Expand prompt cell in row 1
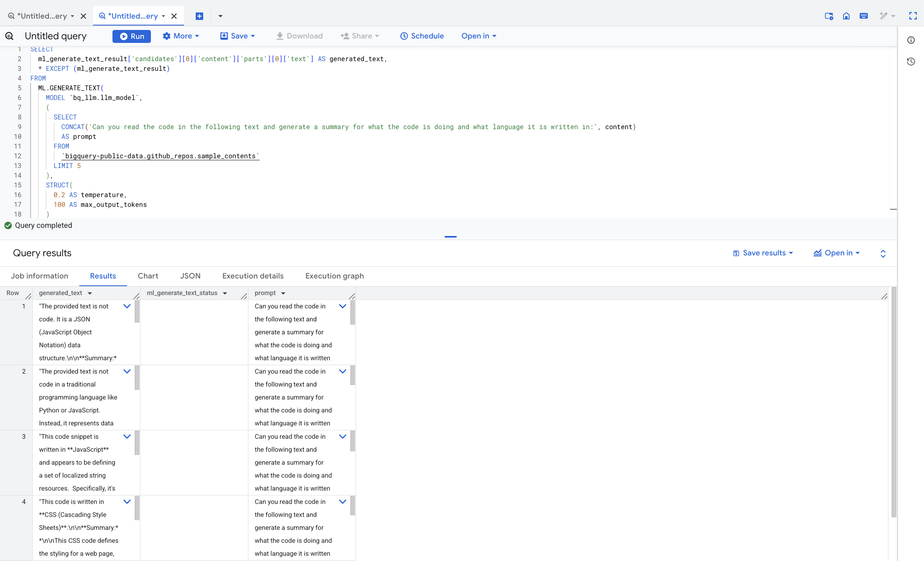Image resolution: width=924 pixels, height=561 pixels. click(x=343, y=306)
